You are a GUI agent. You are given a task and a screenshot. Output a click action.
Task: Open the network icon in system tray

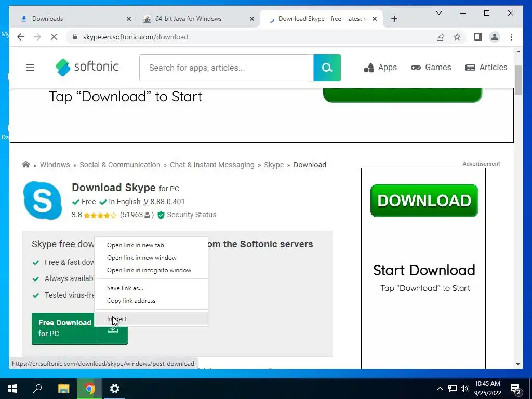[453, 389]
